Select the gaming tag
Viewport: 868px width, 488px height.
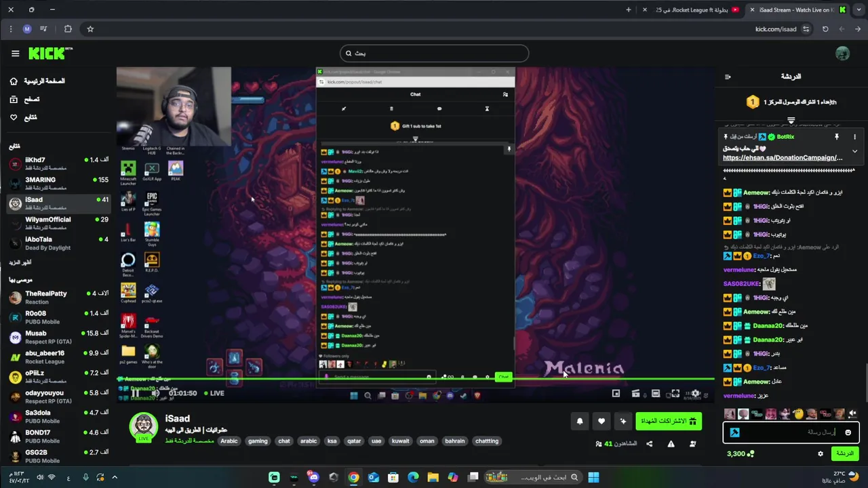[x=258, y=441]
